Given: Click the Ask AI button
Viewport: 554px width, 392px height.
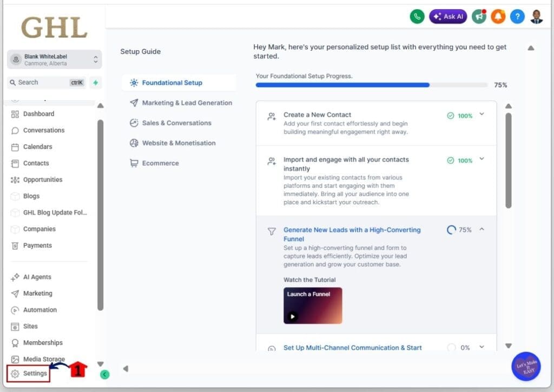Looking at the screenshot, I should 447,16.
